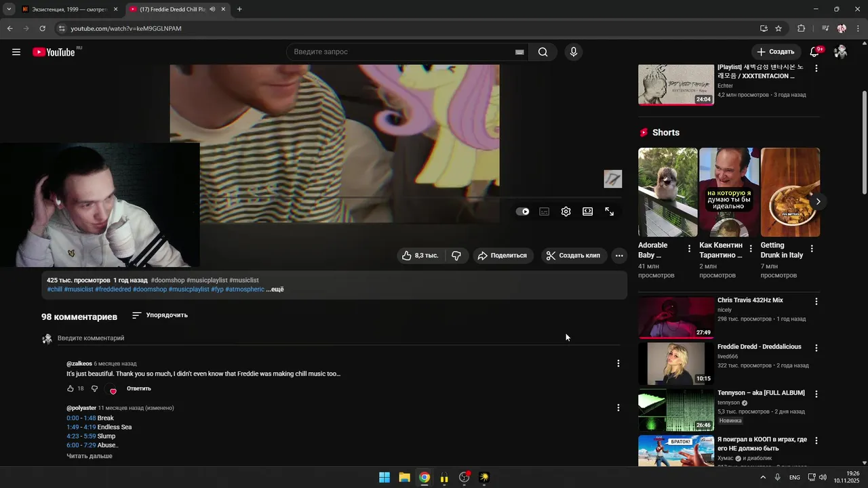Reload the page
Screen dimensions: 868x488
(42, 28)
